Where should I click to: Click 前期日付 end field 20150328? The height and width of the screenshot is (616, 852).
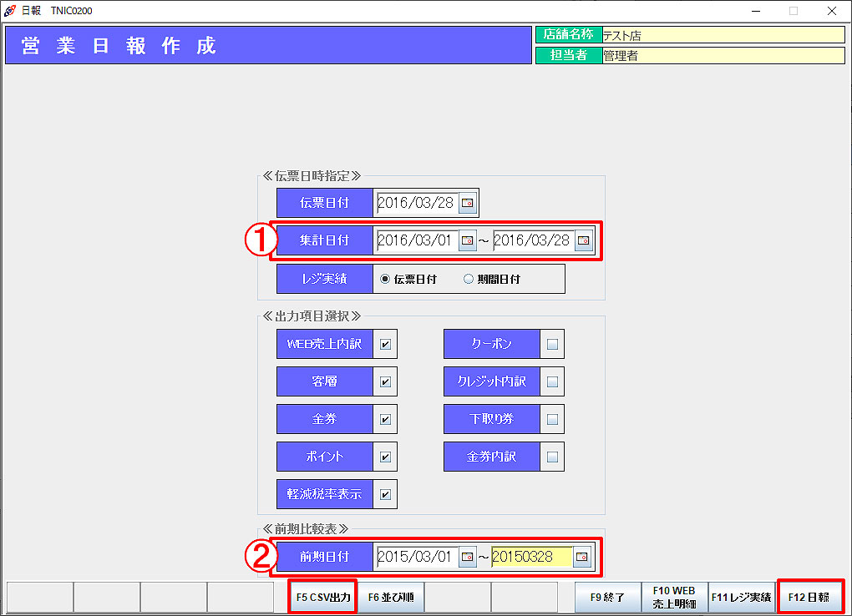coord(532,557)
